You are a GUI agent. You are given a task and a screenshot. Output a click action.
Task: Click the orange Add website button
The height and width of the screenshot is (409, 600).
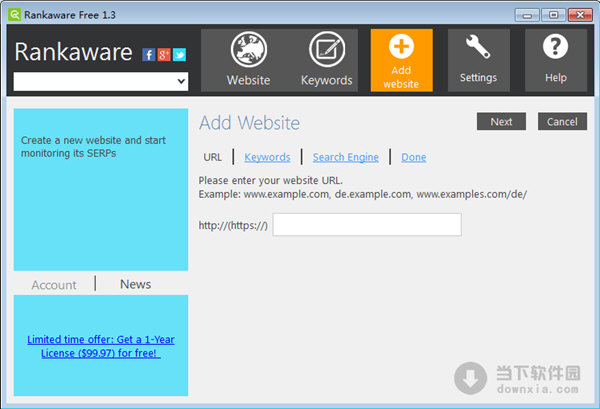pyautogui.click(x=401, y=60)
